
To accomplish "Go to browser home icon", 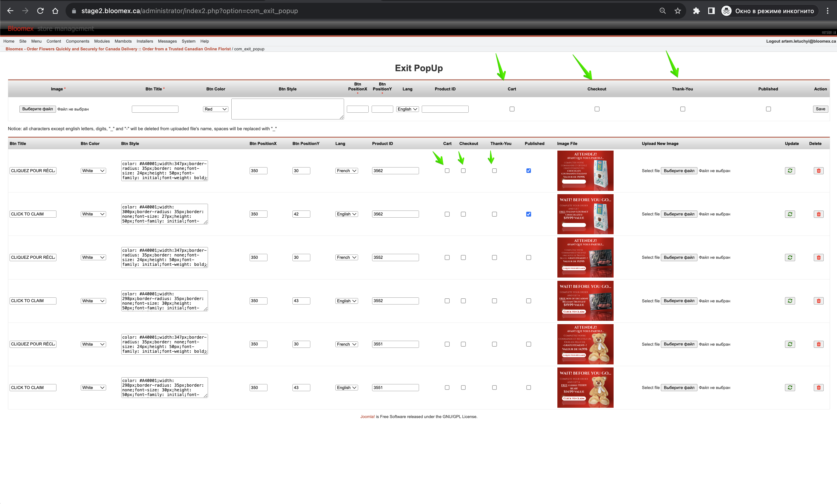I will pyautogui.click(x=55, y=11).
